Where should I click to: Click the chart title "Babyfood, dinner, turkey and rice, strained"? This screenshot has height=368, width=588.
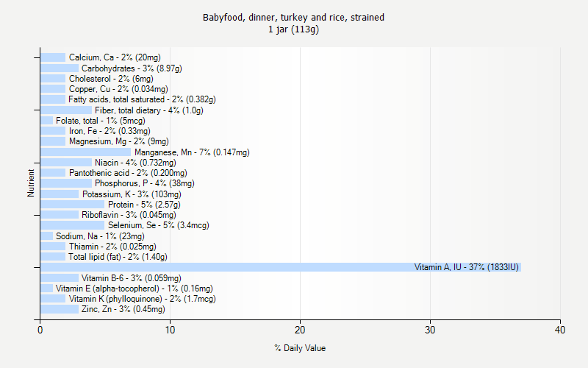point(293,18)
